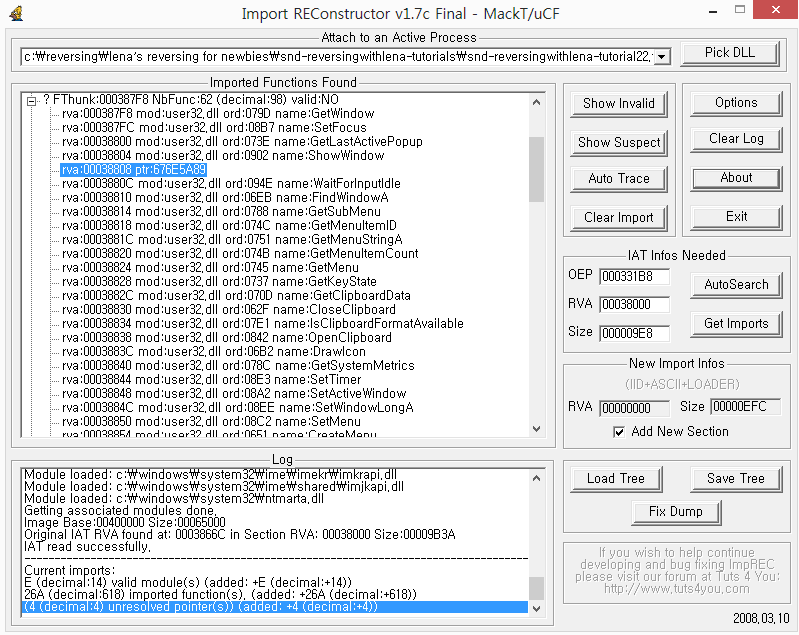Select 'Getting associated modules done.' log line
This screenshot has height=635, width=799.
pos(120,511)
